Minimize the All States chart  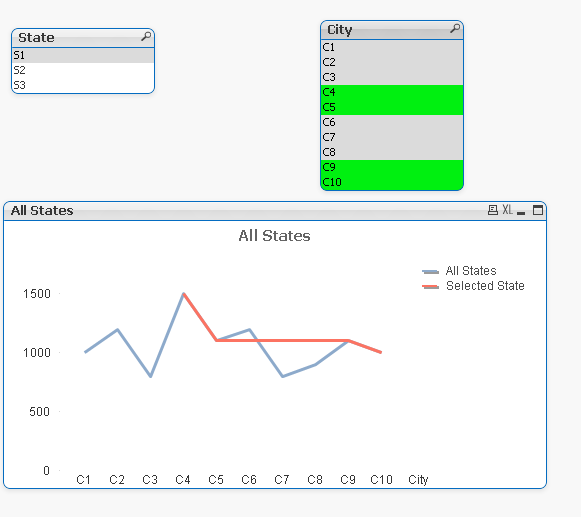(521, 212)
